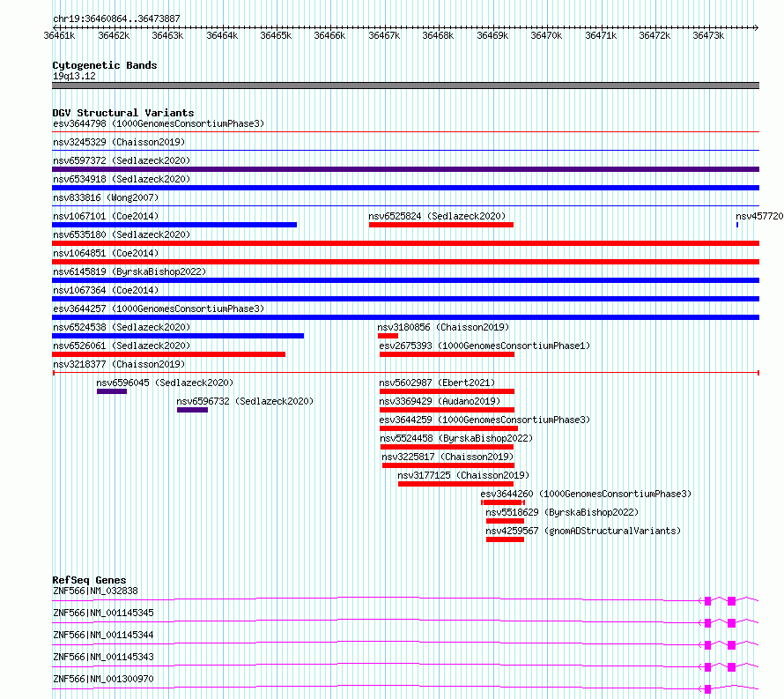Click the 19q13.12 cytoband bar
This screenshot has height=699, width=784.
(405, 86)
